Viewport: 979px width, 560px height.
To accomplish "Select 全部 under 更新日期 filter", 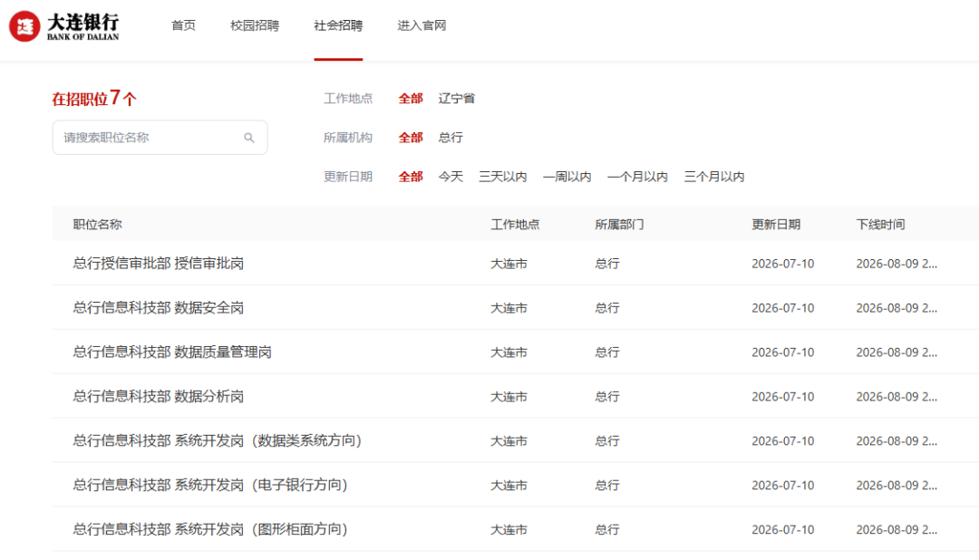I will [x=411, y=178].
